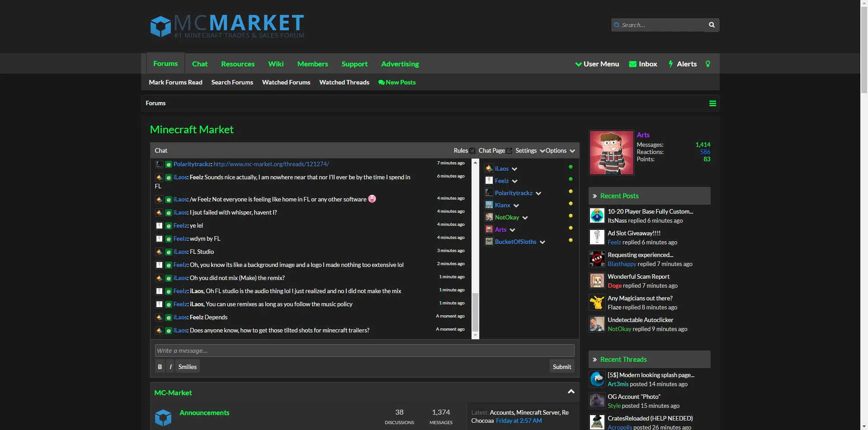Click NotOkay avatar in online users list

489,217
